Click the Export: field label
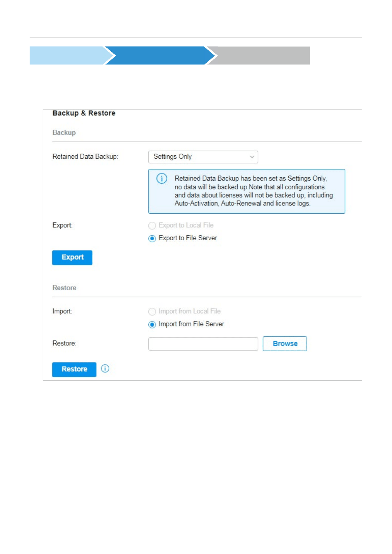The height and width of the screenshot is (554, 392). click(x=62, y=225)
